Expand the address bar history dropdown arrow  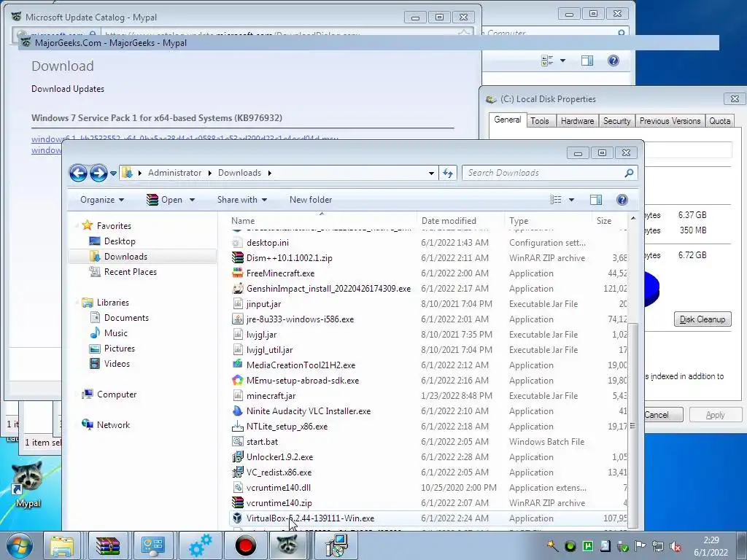click(x=431, y=174)
